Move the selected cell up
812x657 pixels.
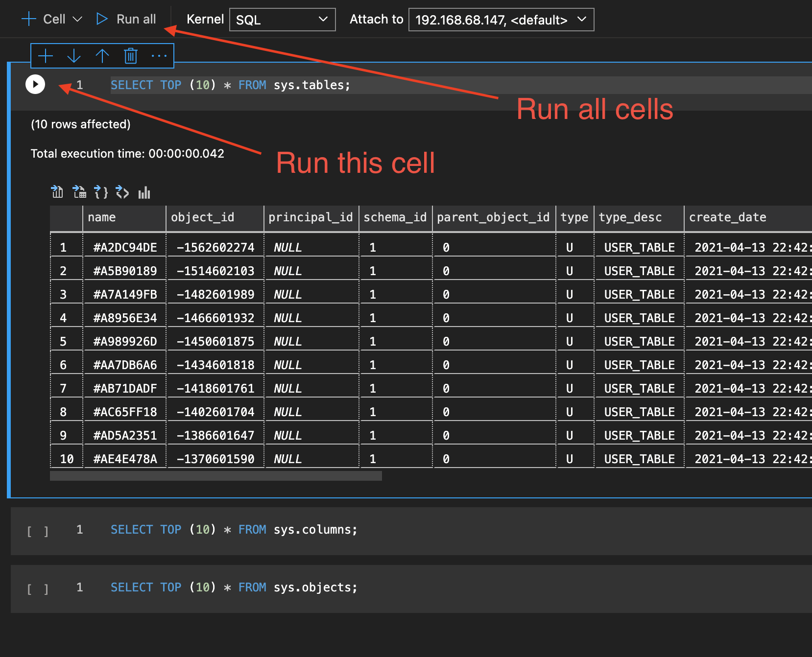coord(102,55)
